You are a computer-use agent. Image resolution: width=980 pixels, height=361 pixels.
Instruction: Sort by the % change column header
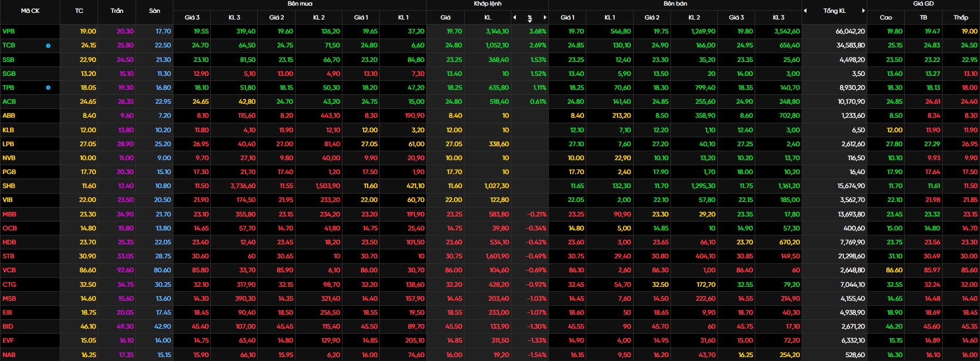(x=530, y=18)
